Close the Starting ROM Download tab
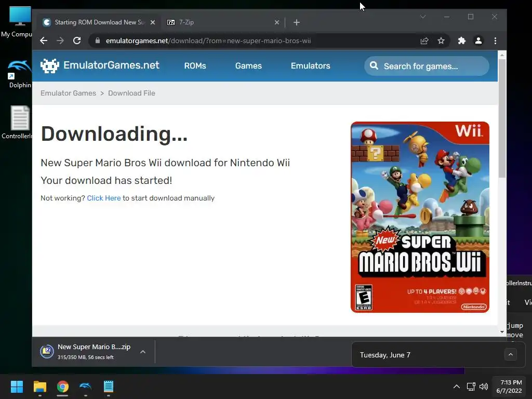This screenshot has width=532, height=399. click(153, 22)
